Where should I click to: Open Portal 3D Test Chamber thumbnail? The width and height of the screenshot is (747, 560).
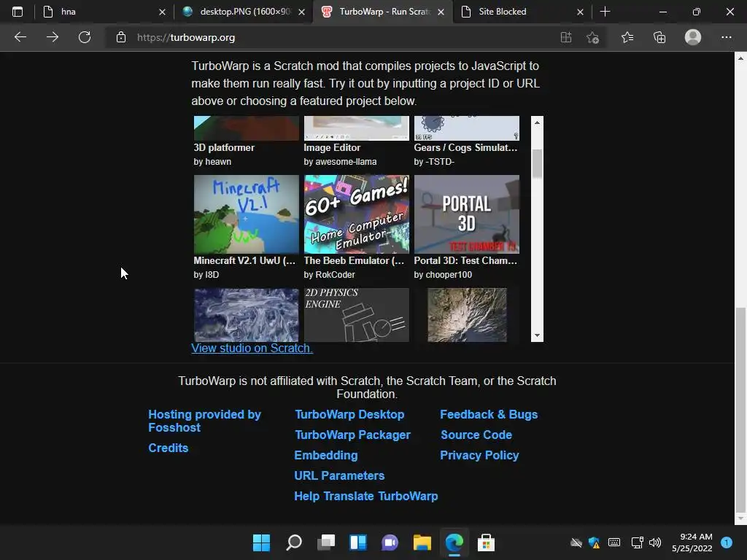[x=466, y=214]
